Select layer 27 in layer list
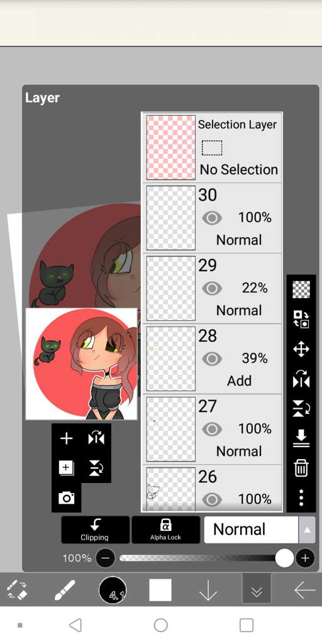Image resolution: width=322 pixels, height=644 pixels. coord(212,430)
